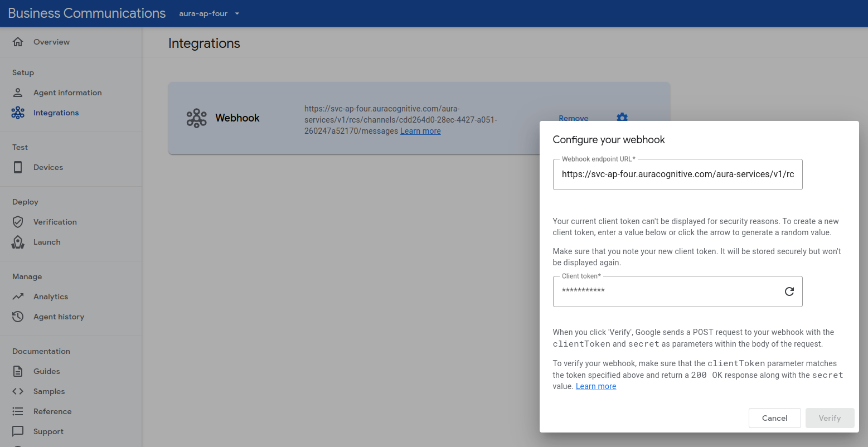Click the Samples code brackets icon

click(18, 391)
